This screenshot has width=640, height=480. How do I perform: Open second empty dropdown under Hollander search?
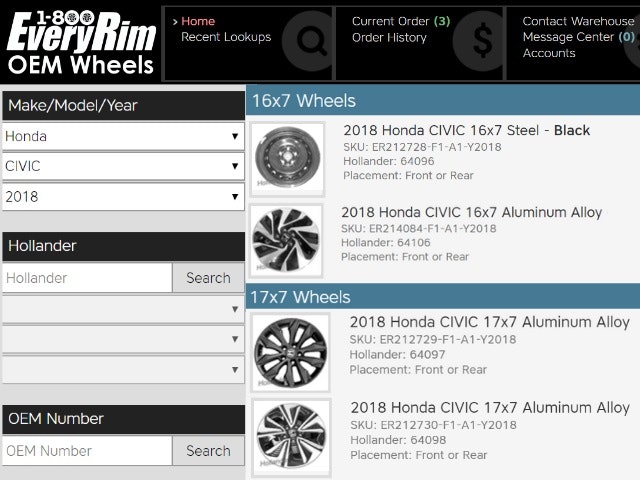(x=123, y=339)
